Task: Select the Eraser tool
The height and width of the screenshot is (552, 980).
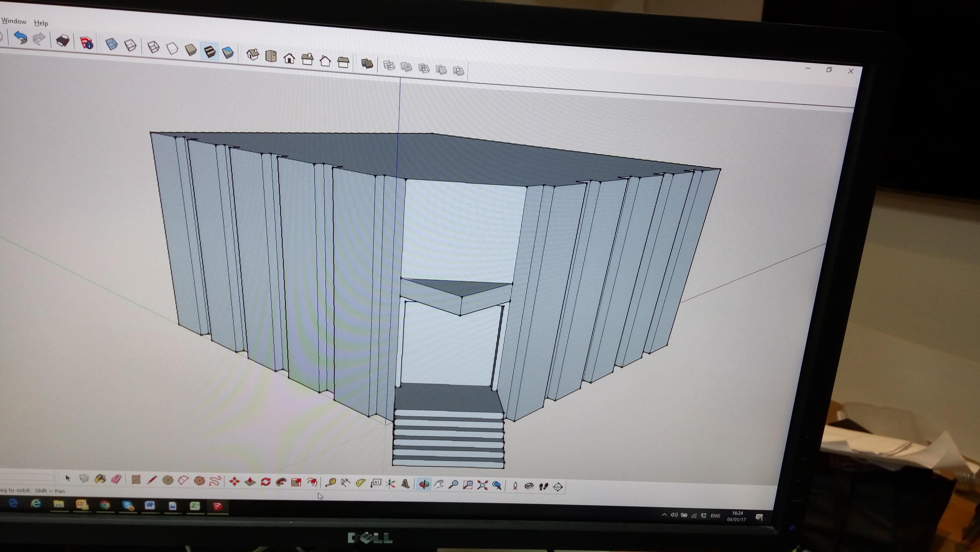Action: pyautogui.click(x=116, y=479)
